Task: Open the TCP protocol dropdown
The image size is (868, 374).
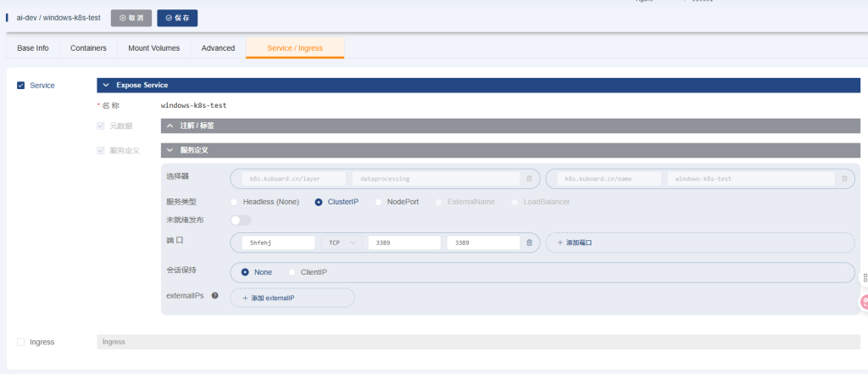Action: point(342,243)
